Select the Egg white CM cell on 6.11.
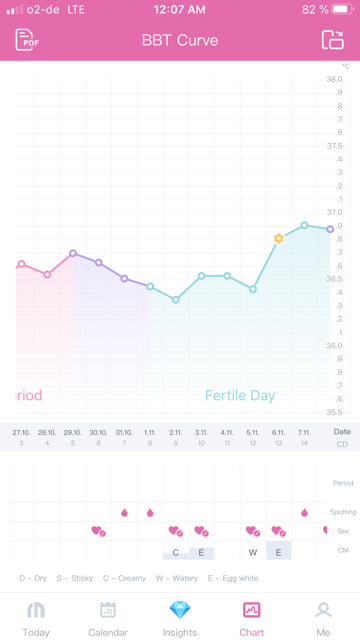Image resolution: width=360 pixels, height=640 pixels. coord(279,550)
